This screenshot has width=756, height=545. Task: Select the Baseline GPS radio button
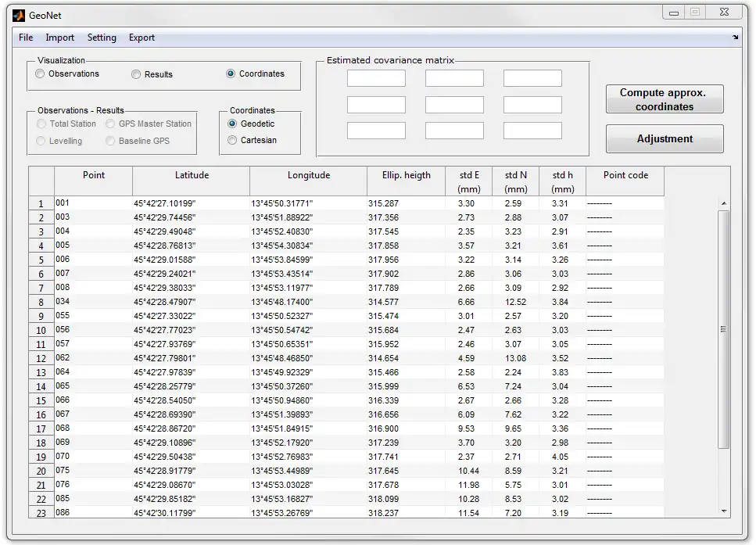pyautogui.click(x=110, y=141)
